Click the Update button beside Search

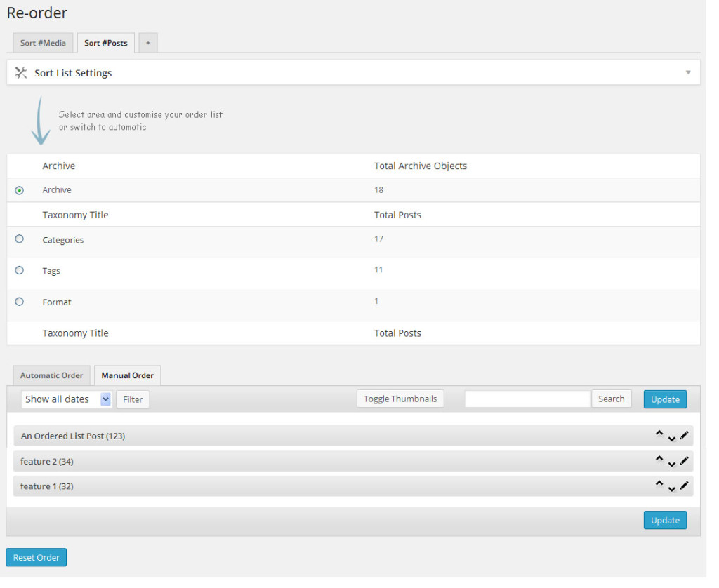[676, 406]
